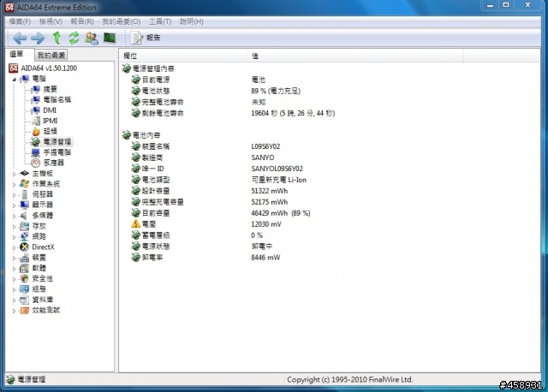This screenshot has height=392, width=548.
Task: Expand the DirectX tree node
Action: (15, 247)
